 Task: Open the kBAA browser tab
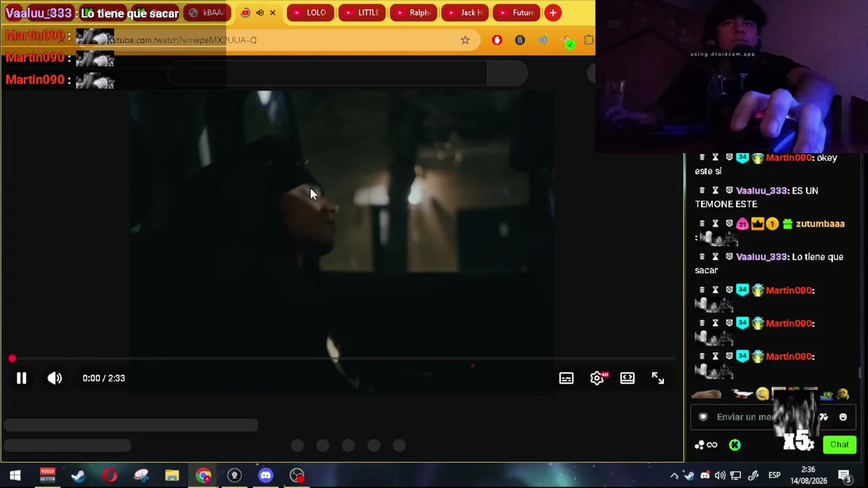pos(207,13)
